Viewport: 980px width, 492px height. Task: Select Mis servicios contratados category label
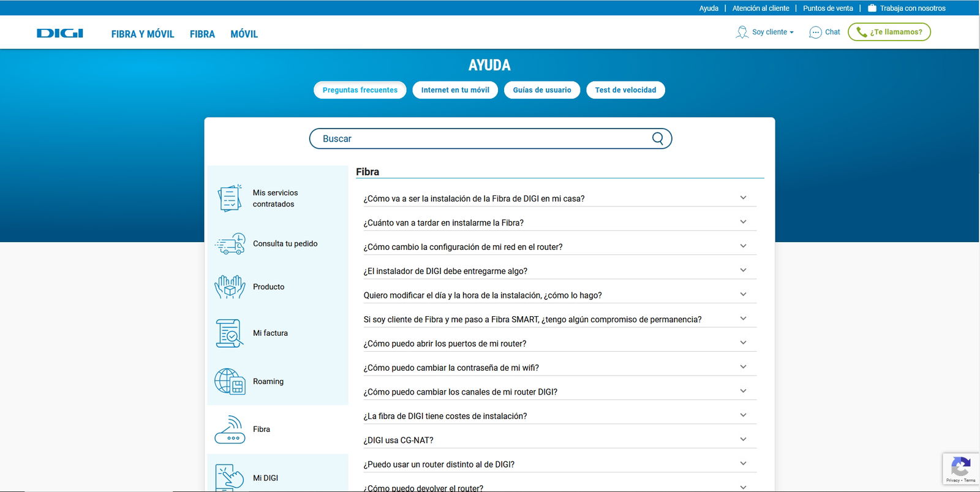275,199
